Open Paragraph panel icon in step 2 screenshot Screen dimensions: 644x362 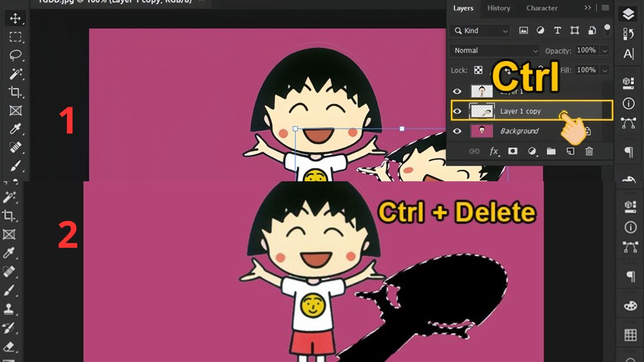pos(630,277)
